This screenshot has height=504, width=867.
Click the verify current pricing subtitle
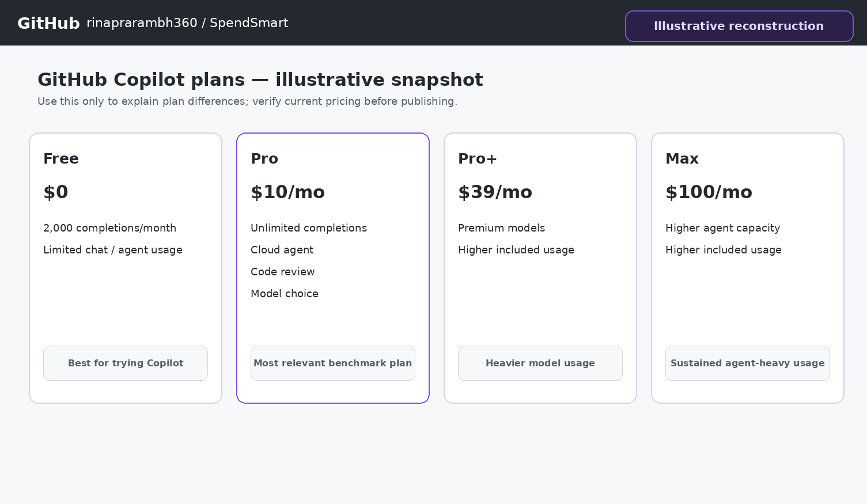247,101
